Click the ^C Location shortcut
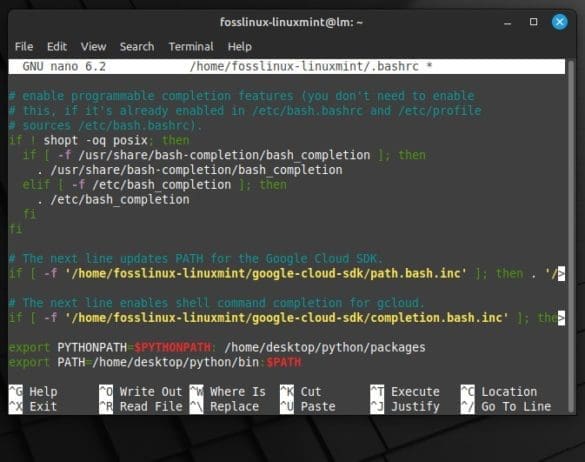The height and width of the screenshot is (462, 585). [499, 392]
